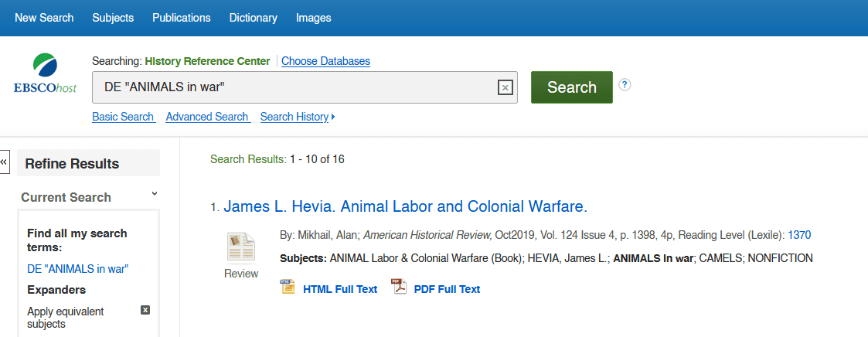Open James L. Hevia article title
Screen dimensions: 868x337
405,207
